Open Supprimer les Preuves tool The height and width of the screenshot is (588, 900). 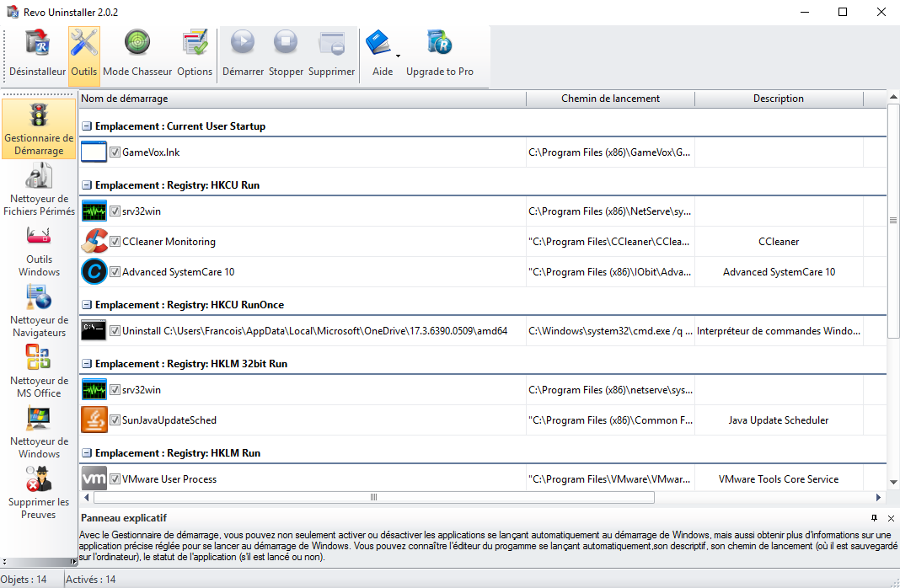39,494
